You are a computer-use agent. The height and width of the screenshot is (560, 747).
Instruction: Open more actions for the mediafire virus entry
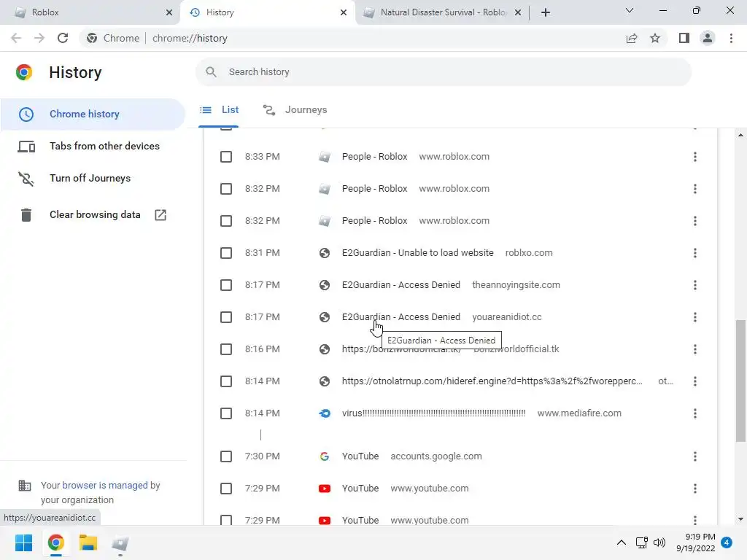pos(695,413)
